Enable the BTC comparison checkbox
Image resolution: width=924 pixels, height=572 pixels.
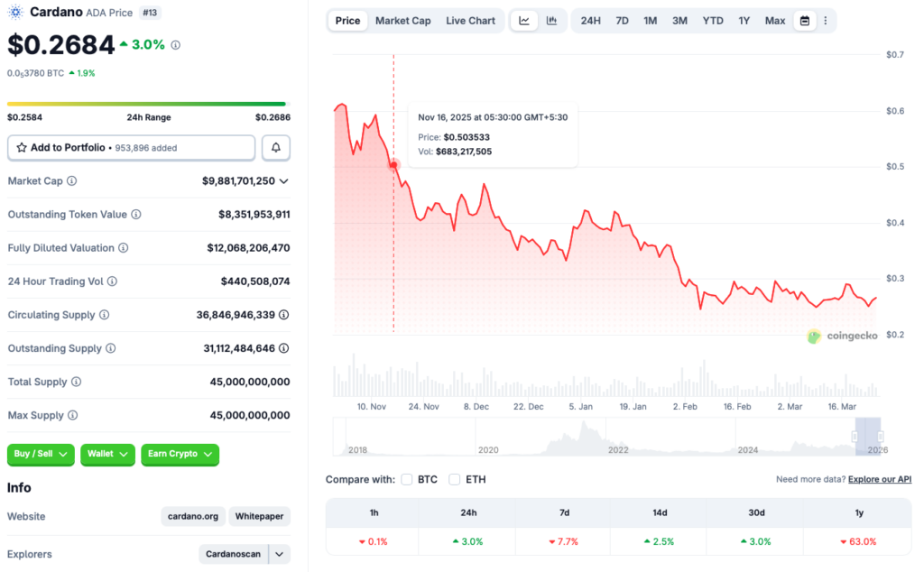pos(405,479)
